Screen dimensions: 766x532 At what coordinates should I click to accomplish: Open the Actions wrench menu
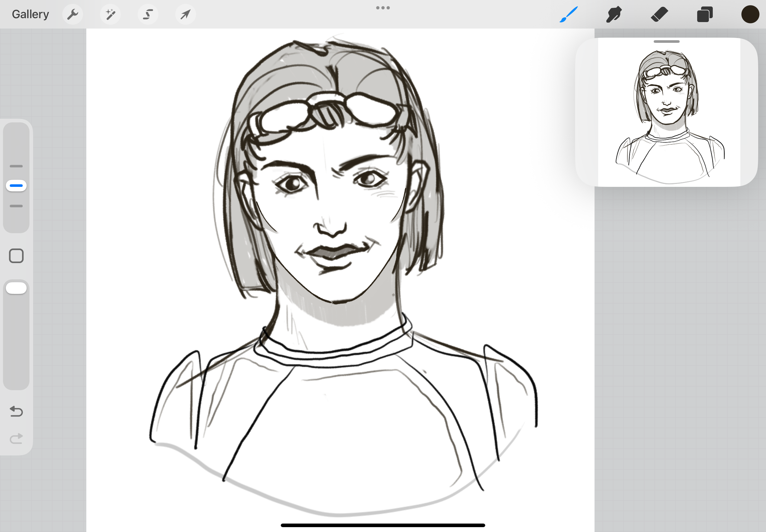click(73, 14)
